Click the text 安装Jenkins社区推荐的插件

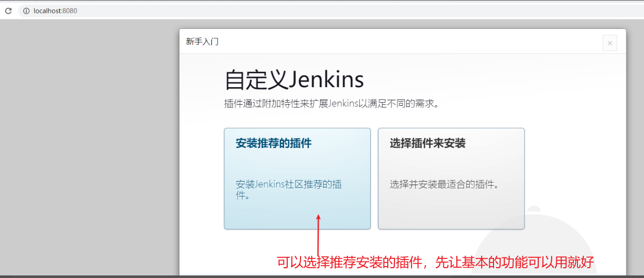click(289, 190)
